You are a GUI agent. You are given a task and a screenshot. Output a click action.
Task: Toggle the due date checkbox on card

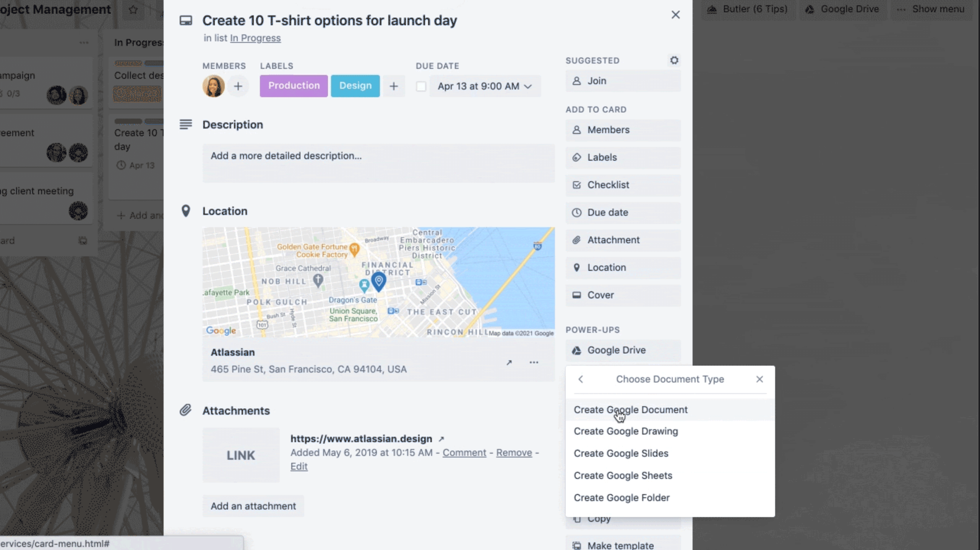click(421, 86)
